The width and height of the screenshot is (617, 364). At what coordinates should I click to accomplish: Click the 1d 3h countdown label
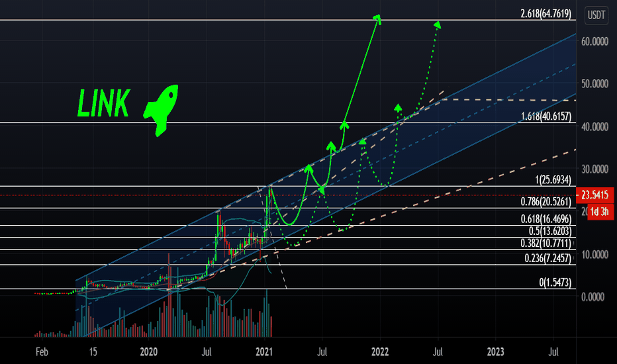point(600,212)
